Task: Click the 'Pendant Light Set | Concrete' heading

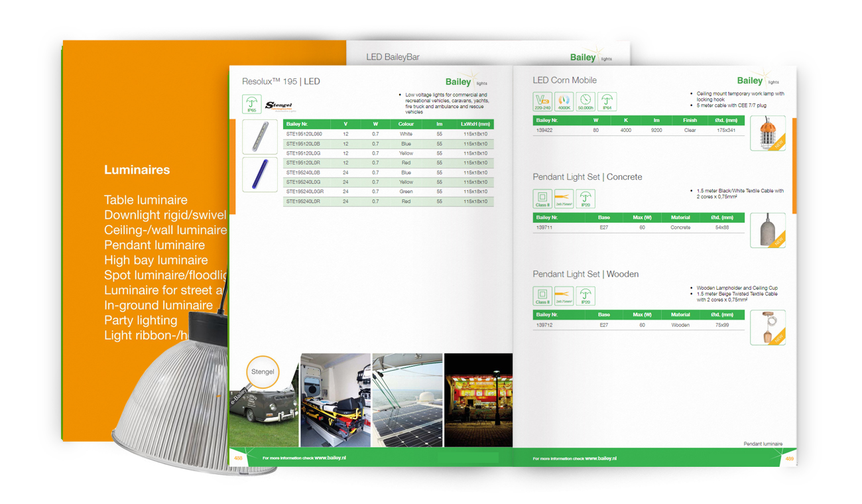Action: (587, 177)
